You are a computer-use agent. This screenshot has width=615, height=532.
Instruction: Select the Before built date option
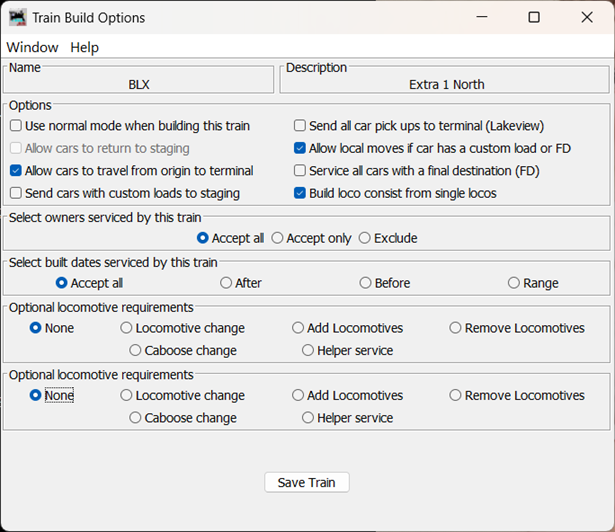(x=366, y=283)
